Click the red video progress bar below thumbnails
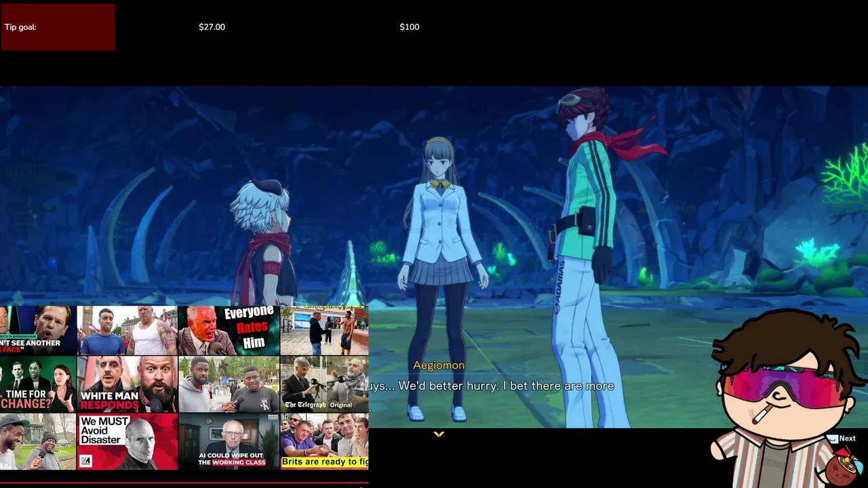Viewport: 868px width, 488px height. pyautogui.click(x=184, y=484)
